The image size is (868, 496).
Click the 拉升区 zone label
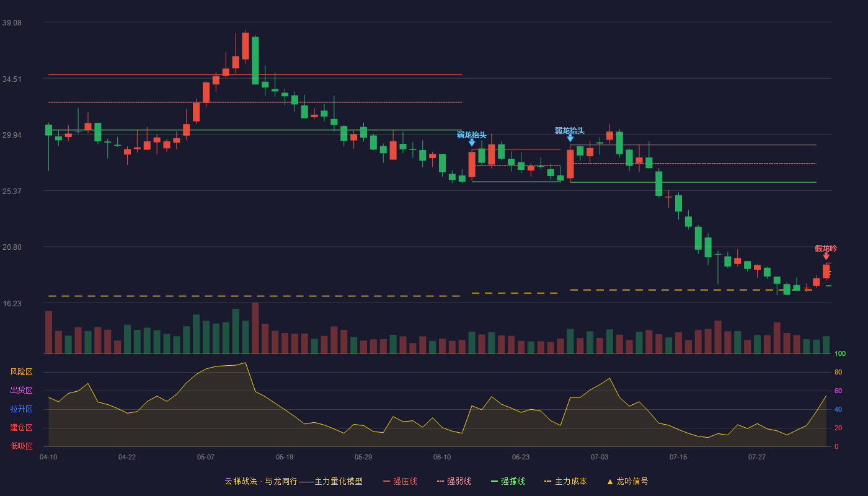pyautogui.click(x=21, y=409)
